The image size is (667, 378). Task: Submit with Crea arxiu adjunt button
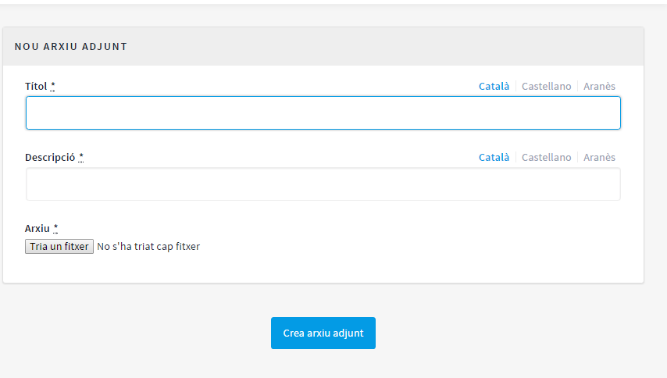pos(323,333)
